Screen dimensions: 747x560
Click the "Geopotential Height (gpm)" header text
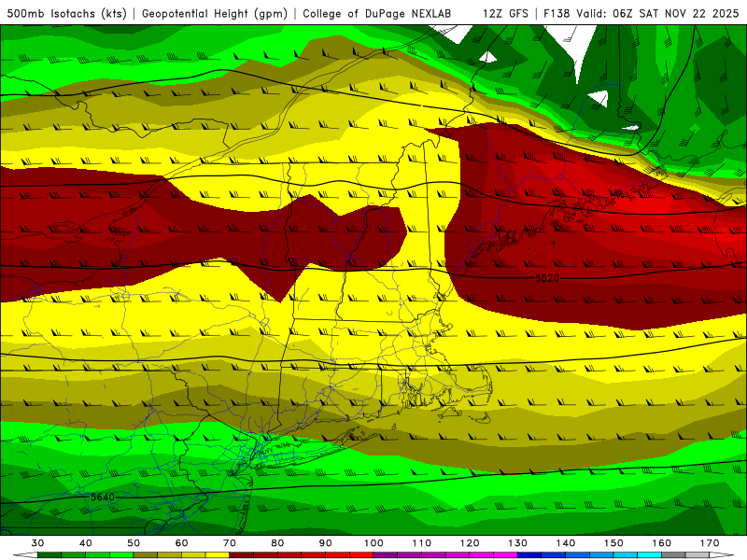(x=215, y=13)
